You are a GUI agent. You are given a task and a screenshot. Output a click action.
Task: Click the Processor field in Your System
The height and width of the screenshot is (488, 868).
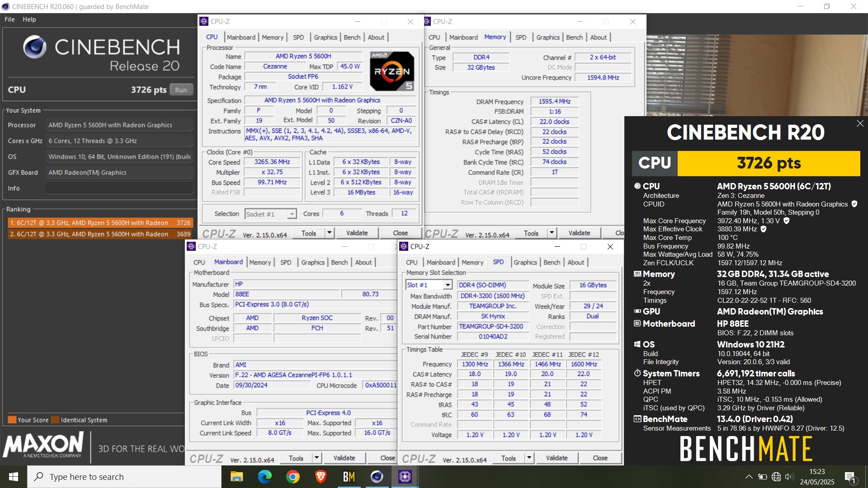(x=119, y=125)
